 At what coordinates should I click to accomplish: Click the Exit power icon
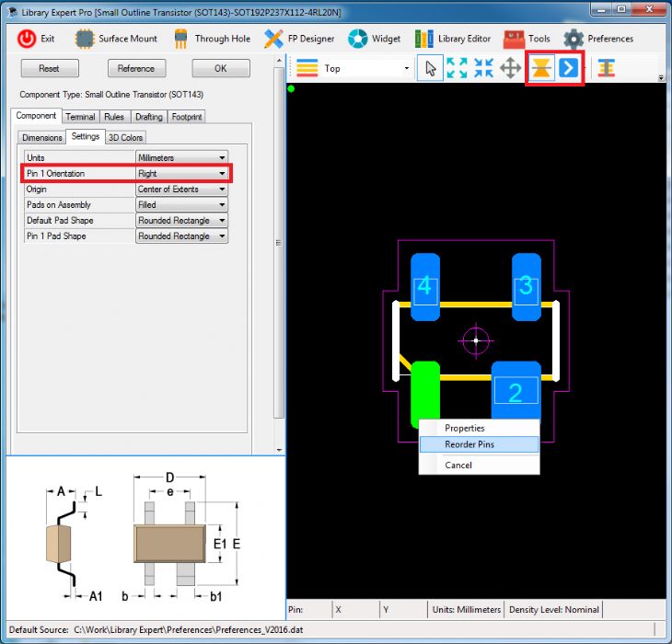pyautogui.click(x=27, y=39)
